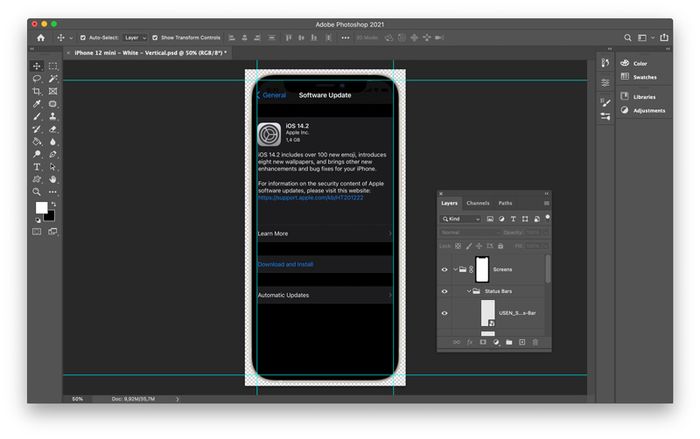Select the Crop tool
Image resolution: width=700 pixels, height=439 pixels.
[37, 91]
